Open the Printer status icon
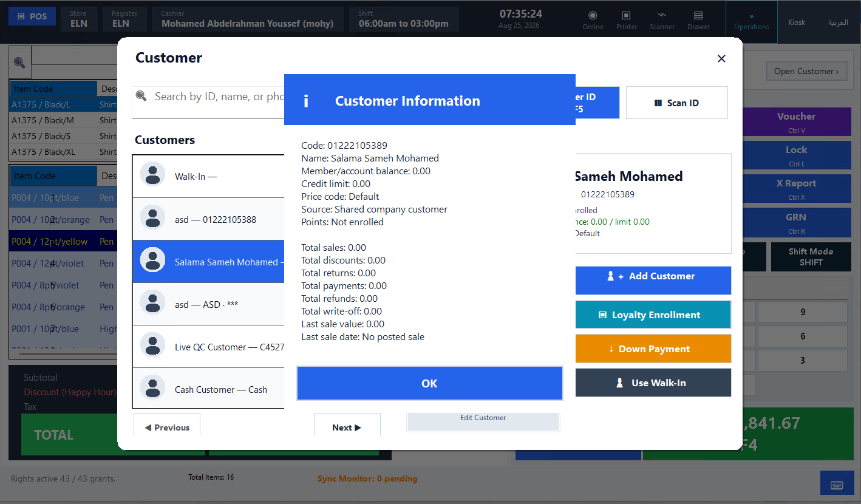The image size is (861, 504). tap(626, 15)
